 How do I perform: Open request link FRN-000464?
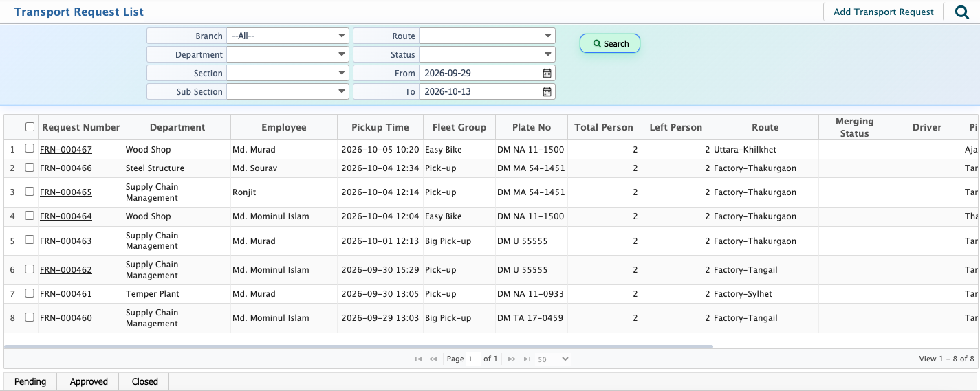tap(66, 216)
